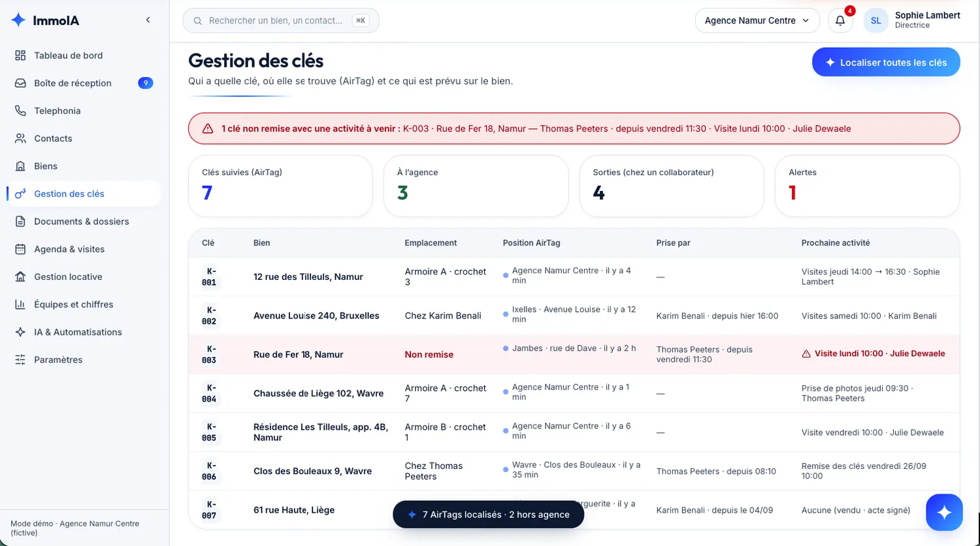
Task: Open the floating AI assistant sparkle button
Action: 944,512
